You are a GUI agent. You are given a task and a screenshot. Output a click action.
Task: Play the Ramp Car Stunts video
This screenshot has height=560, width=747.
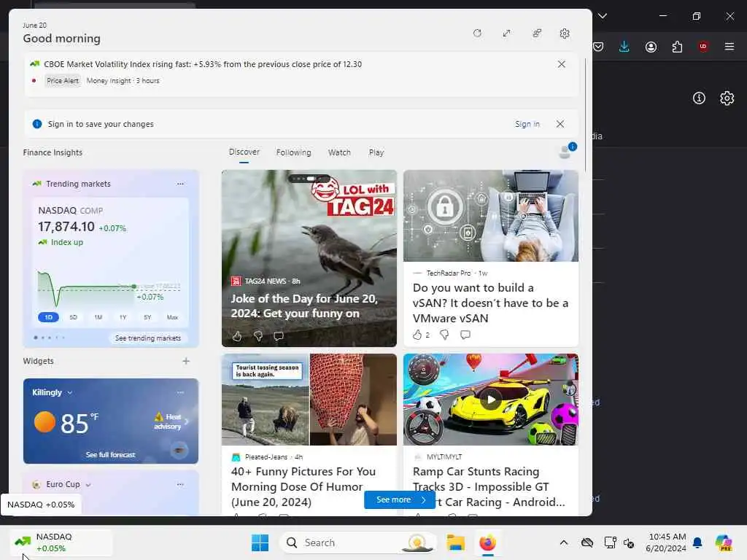click(x=491, y=399)
